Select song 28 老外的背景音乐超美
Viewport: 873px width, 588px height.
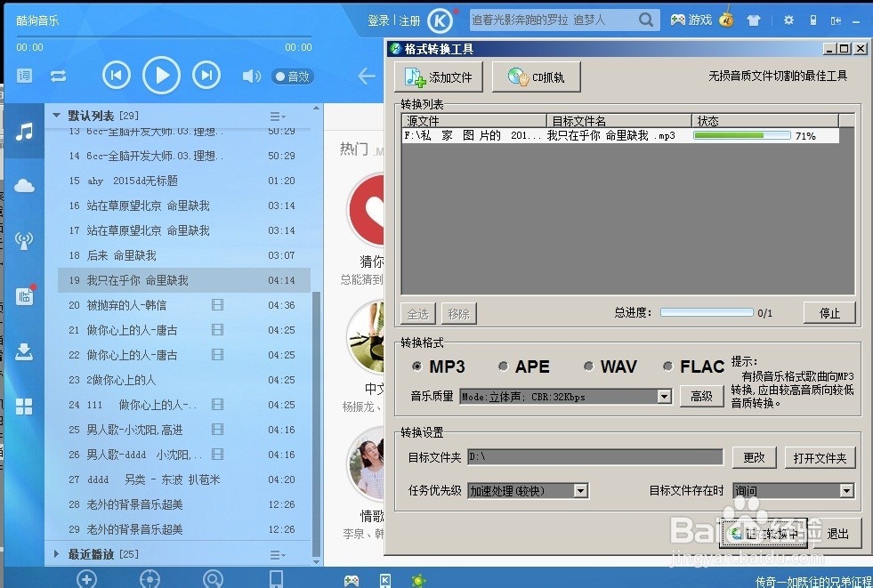pos(183,504)
